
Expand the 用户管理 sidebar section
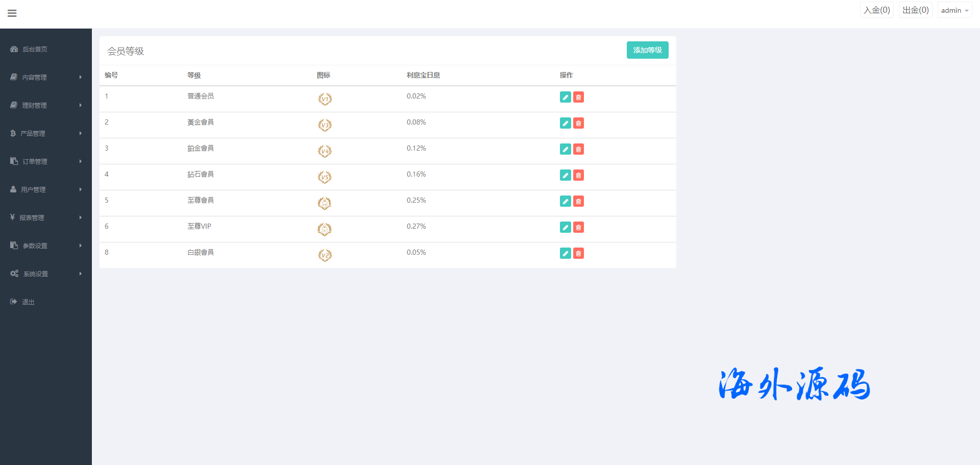45,190
